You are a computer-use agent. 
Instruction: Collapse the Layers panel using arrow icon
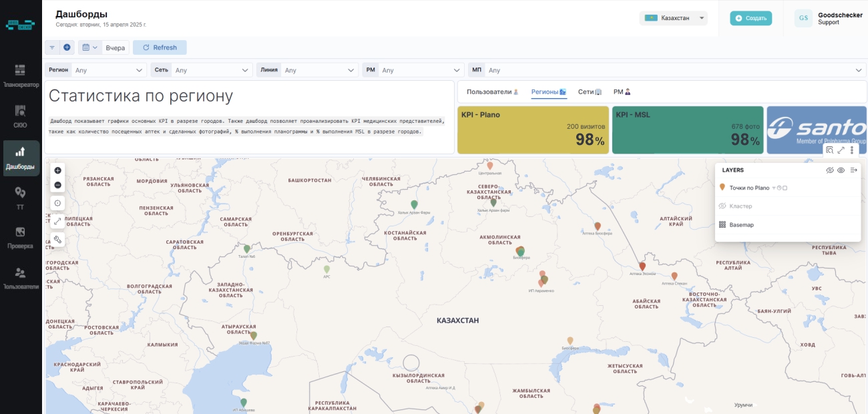(853, 170)
